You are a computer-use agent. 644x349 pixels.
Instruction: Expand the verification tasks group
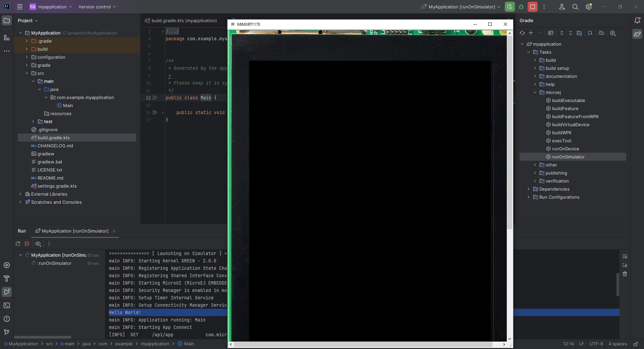coord(535,181)
